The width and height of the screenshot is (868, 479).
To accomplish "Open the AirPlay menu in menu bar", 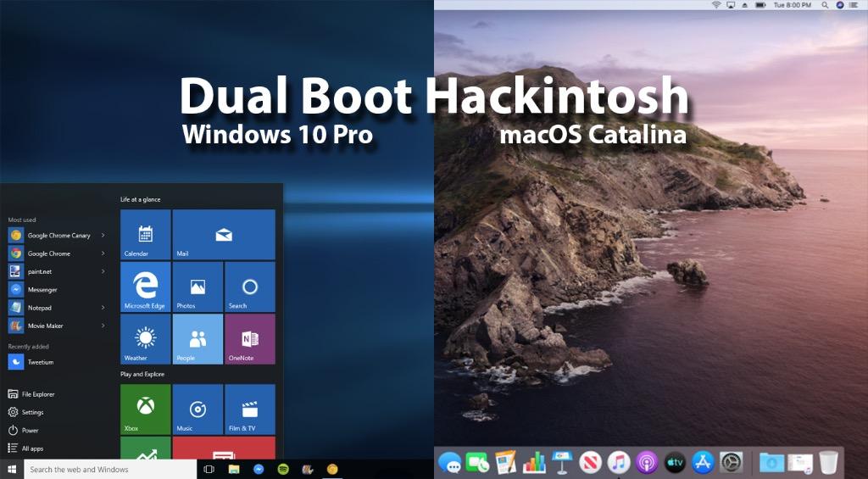I will (731, 4).
